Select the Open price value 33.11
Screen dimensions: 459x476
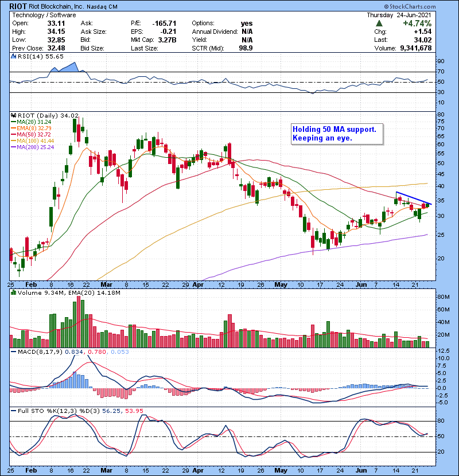pos(56,24)
